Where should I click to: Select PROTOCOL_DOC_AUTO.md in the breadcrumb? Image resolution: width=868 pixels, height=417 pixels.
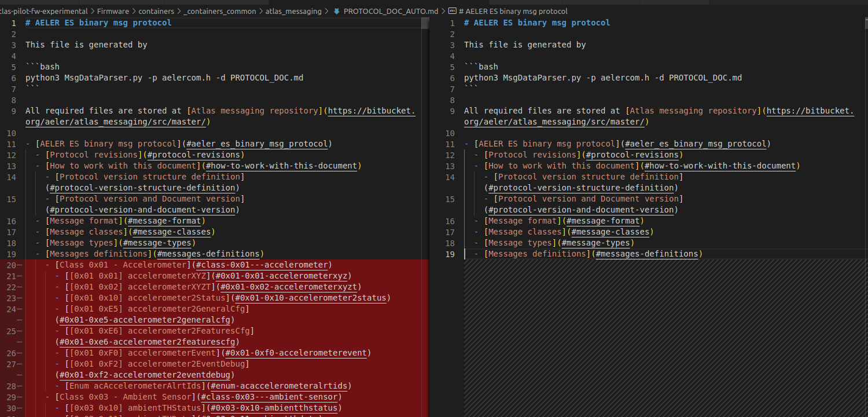(391, 11)
